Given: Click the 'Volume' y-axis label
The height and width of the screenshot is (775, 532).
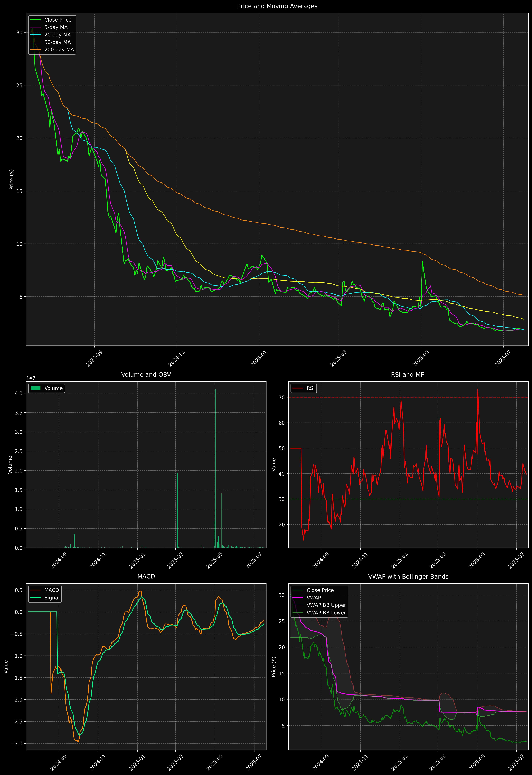Looking at the screenshot, I should [10, 464].
